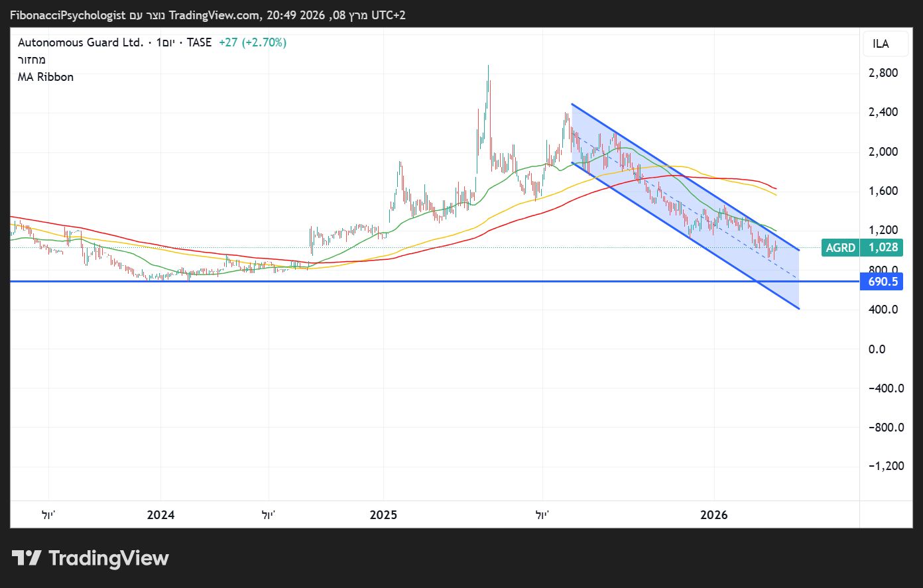Click the AGRD ticker tag on price axis
The image size is (923, 588).
(840, 248)
